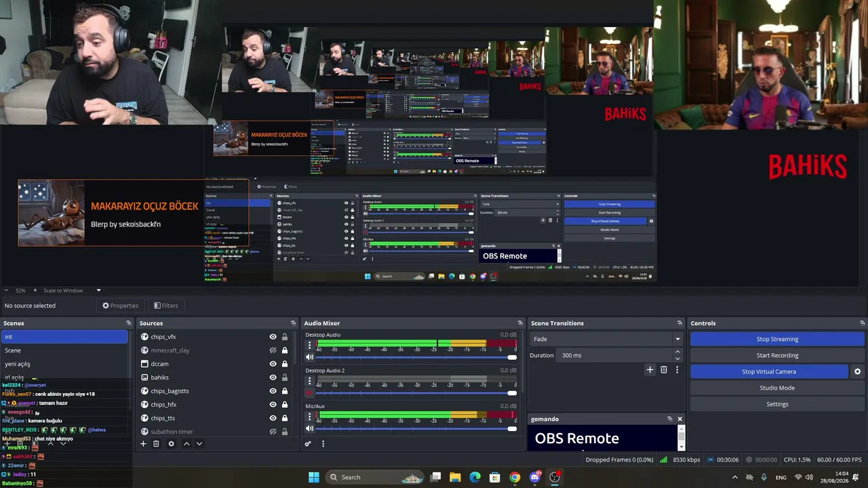Close the gomando dock

pos(679,419)
